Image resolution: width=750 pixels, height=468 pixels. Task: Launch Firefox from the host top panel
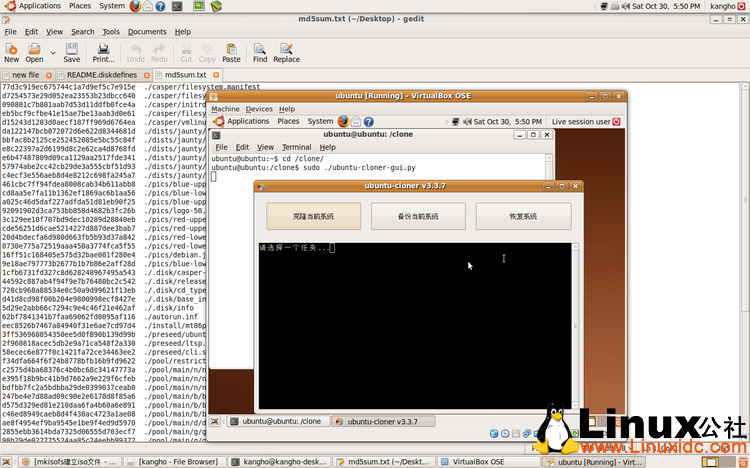point(135,6)
